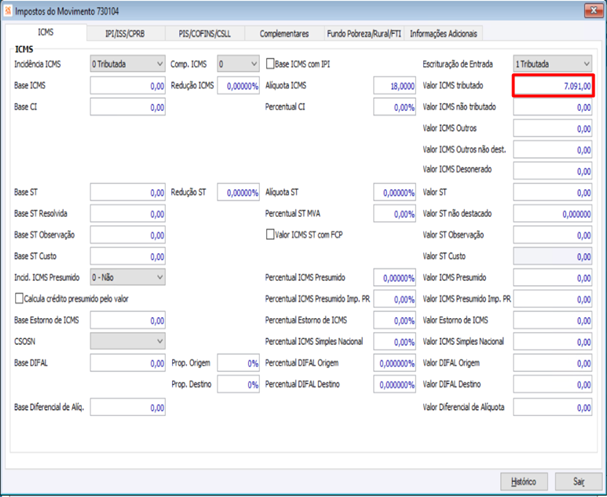607x497 pixels.
Task: Expand the Incidência ICMS dropdown
Action: (x=128, y=64)
